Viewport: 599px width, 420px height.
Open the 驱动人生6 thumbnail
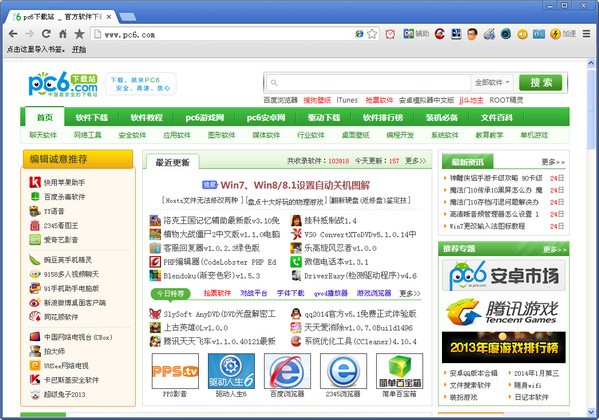pos(231,371)
